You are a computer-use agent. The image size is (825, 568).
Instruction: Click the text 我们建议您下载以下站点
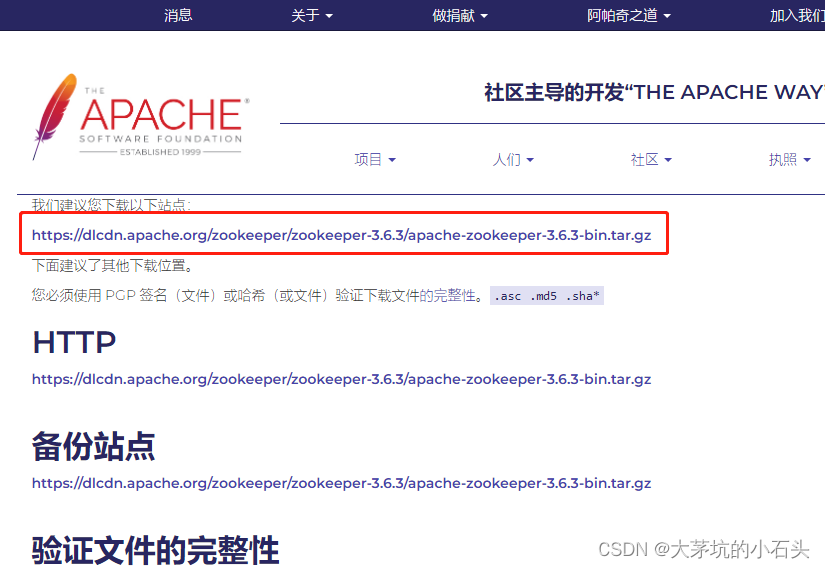pyautogui.click(x=111, y=205)
